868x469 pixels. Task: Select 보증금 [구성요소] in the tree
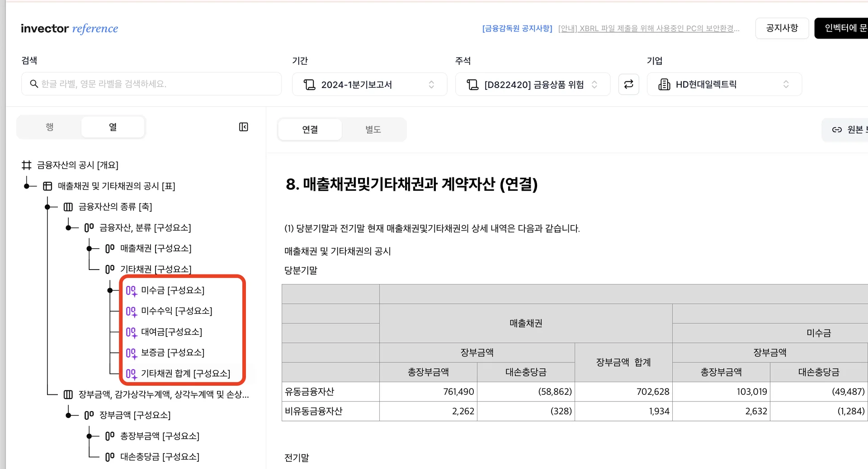tap(172, 352)
